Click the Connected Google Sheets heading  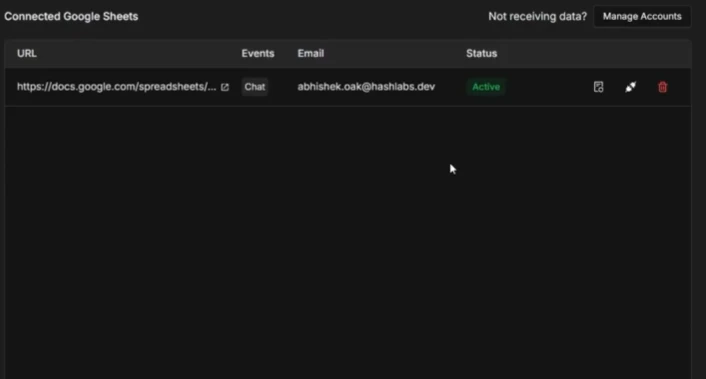[x=71, y=17]
